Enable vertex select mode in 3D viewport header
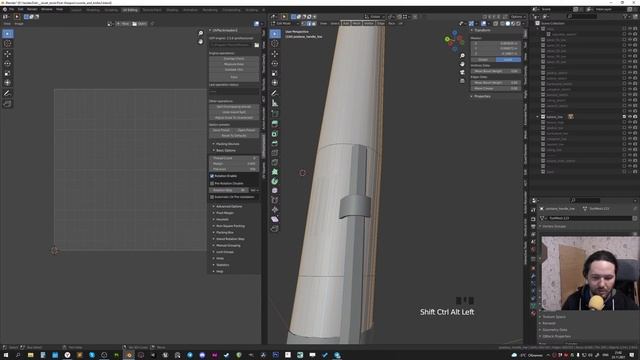 303,23
